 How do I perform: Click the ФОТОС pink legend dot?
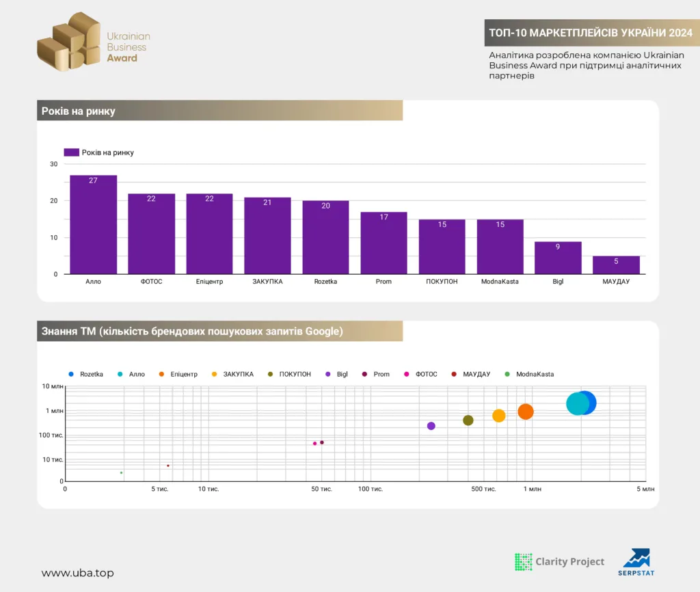tap(406, 374)
